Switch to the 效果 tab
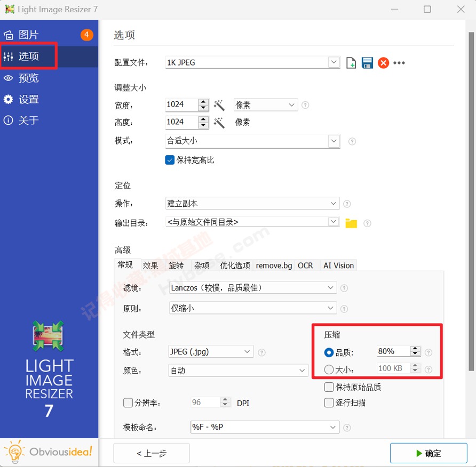476x467 pixels. coord(150,265)
